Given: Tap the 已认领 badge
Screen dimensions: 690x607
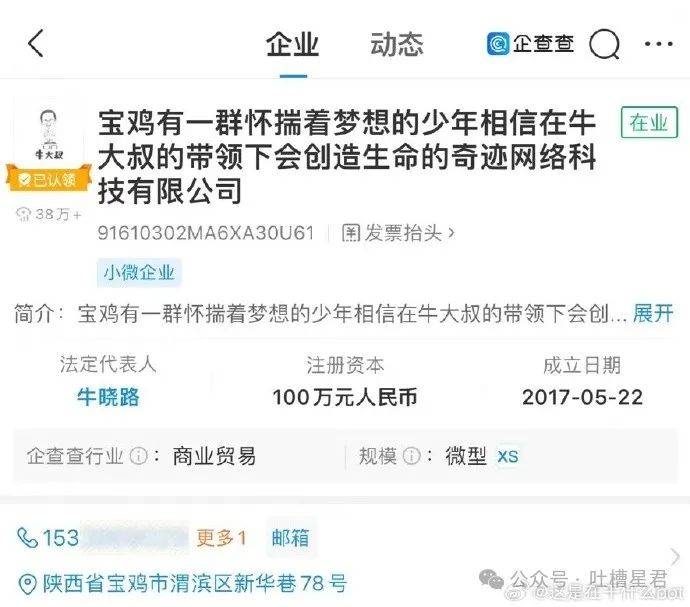Looking at the screenshot, I should point(49,179).
